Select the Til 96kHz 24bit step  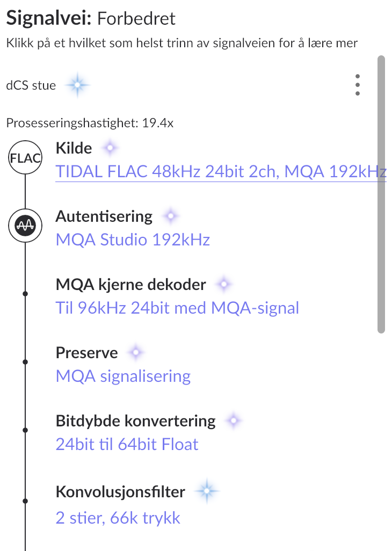click(177, 308)
